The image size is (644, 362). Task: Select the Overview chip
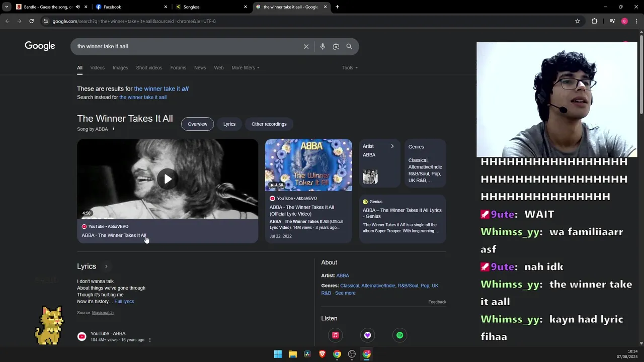pyautogui.click(x=197, y=124)
